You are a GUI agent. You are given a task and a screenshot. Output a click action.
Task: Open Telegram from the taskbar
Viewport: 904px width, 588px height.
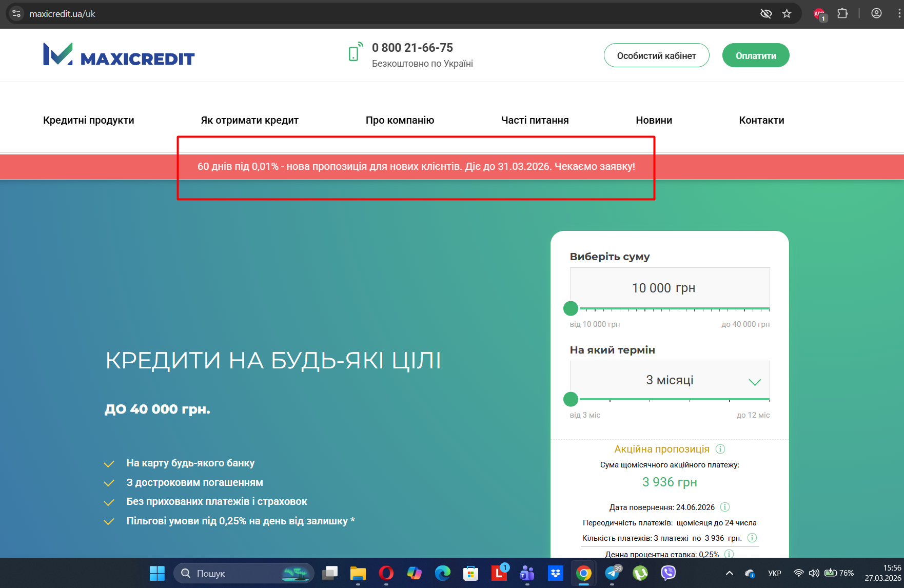(612, 573)
